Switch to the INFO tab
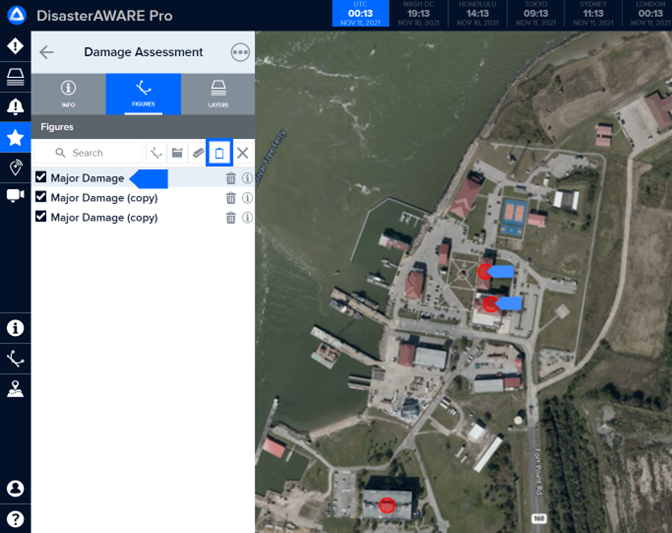Screen dimensions: 672x533 [x=68, y=94]
